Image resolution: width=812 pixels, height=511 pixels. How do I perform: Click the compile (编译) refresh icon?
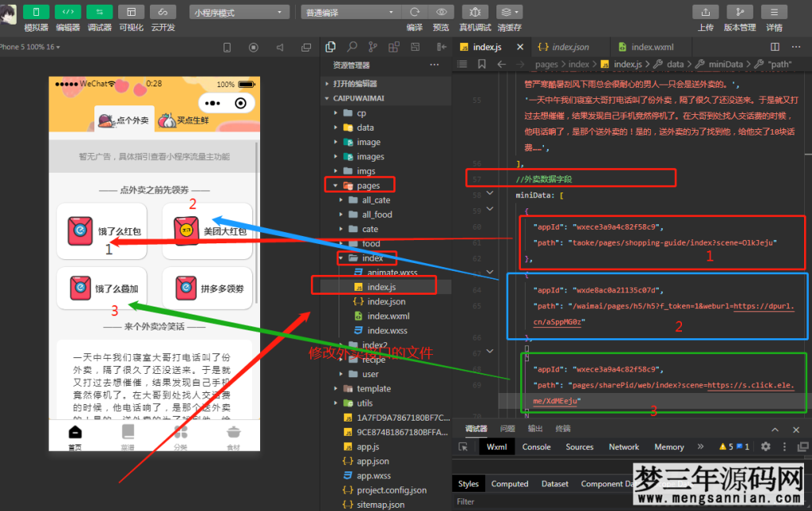click(x=414, y=12)
